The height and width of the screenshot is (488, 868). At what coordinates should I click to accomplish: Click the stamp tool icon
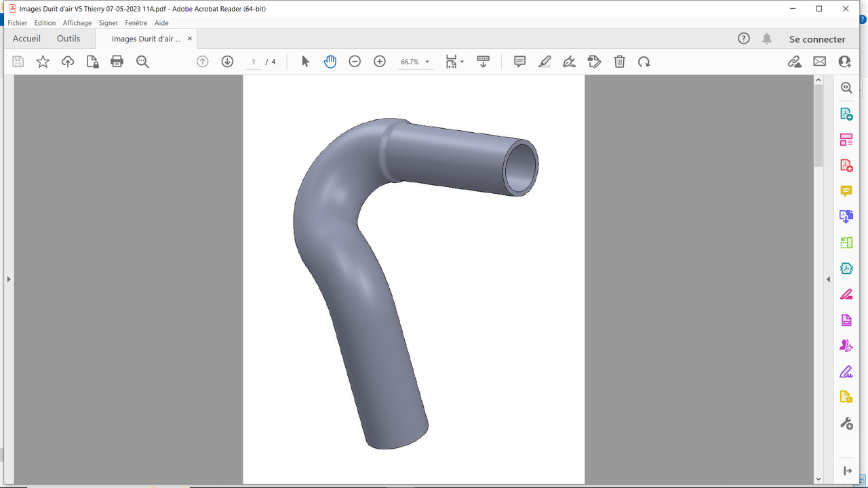pos(595,62)
